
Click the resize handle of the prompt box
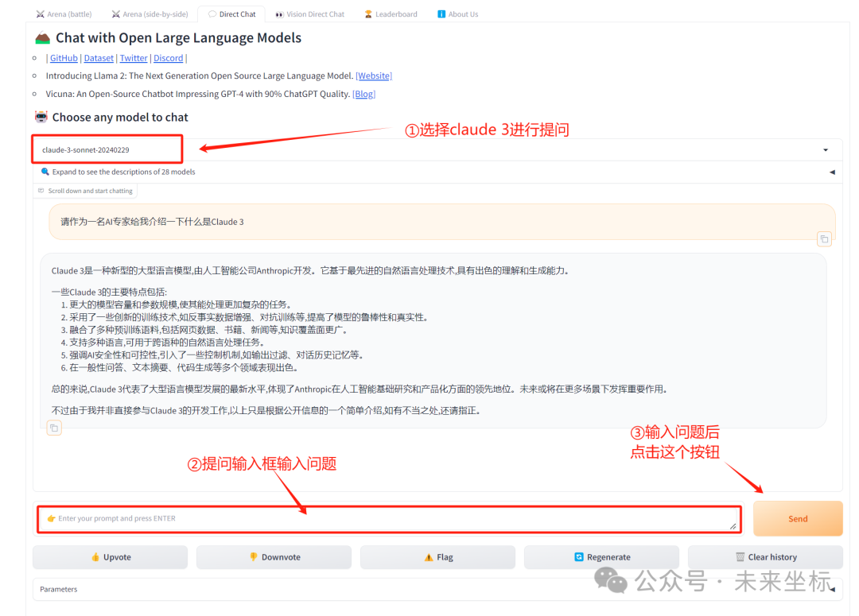pos(733,525)
